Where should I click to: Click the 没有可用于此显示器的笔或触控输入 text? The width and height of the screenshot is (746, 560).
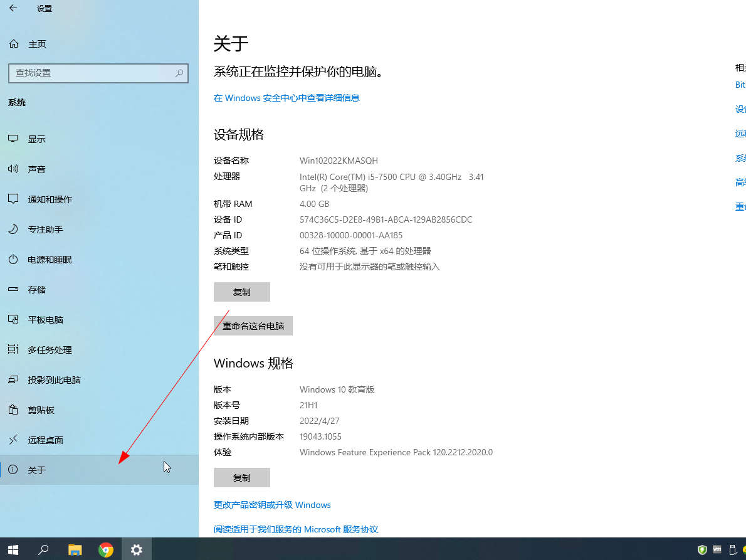click(x=370, y=267)
